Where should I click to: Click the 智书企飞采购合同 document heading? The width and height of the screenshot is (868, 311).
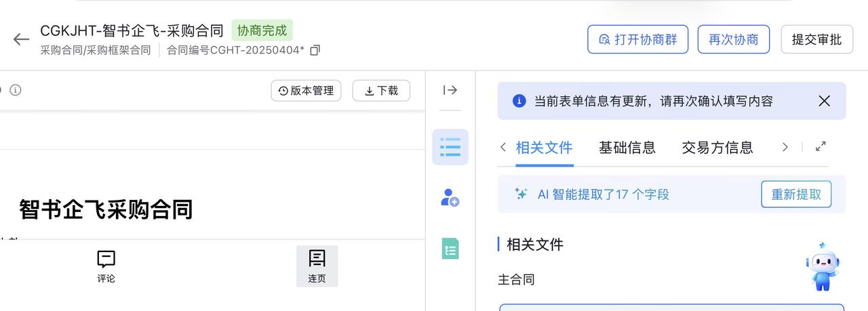tap(106, 209)
